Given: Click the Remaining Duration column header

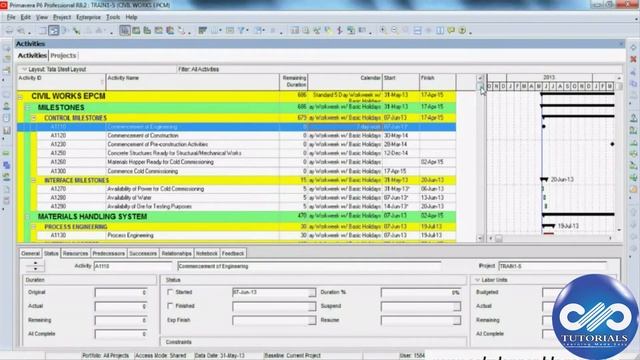Looking at the screenshot, I should click(x=293, y=82).
